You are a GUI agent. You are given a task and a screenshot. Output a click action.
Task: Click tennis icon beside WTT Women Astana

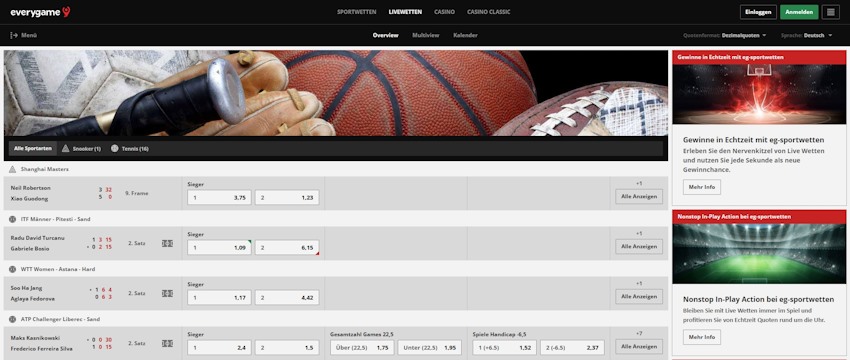[x=12, y=269]
